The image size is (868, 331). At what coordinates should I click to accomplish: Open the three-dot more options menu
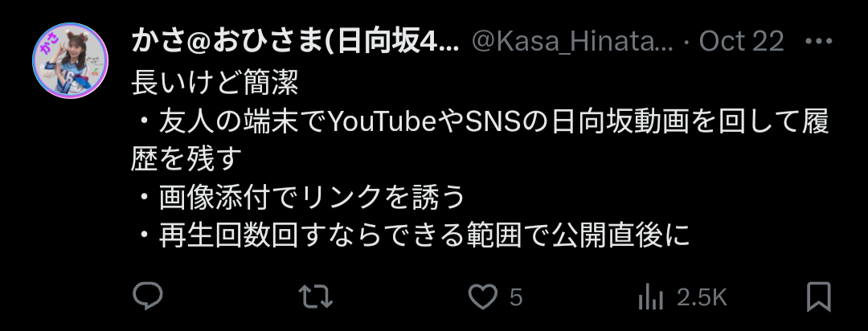(x=818, y=41)
